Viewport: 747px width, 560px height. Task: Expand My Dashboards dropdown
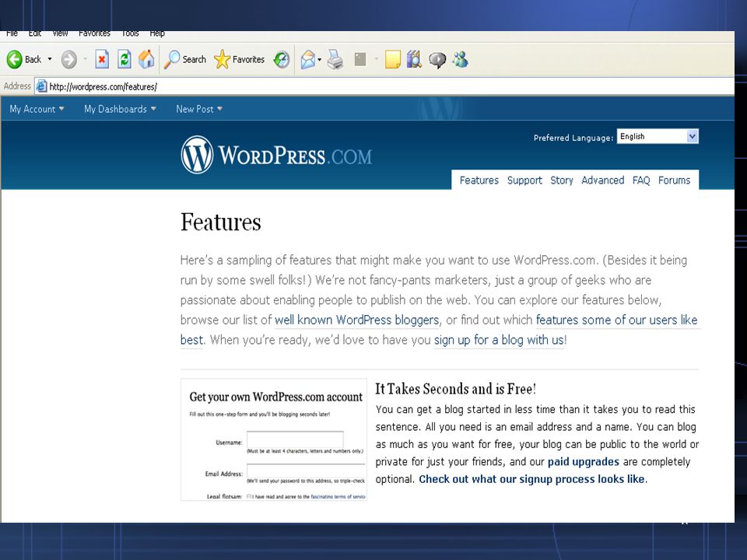pos(120,109)
